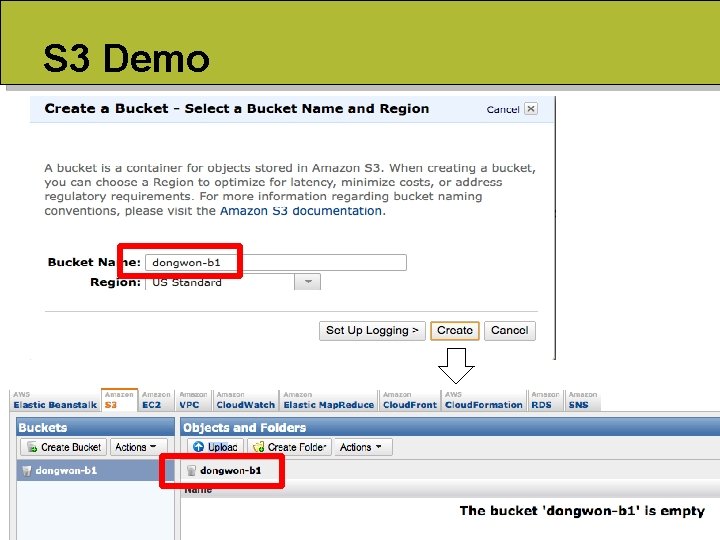This screenshot has width=720, height=540.
Task: Click the Create Bucket bucket icon
Action: (x=32, y=447)
